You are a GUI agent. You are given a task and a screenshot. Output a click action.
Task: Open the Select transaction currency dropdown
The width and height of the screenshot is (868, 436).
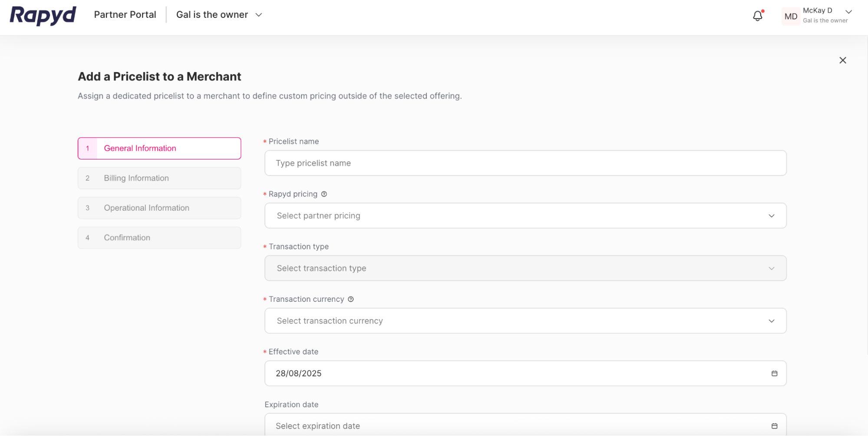tap(525, 320)
